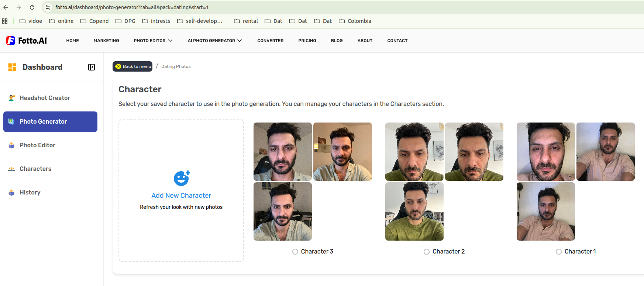Open the Home nav item
This screenshot has width=644, height=286.
point(73,41)
